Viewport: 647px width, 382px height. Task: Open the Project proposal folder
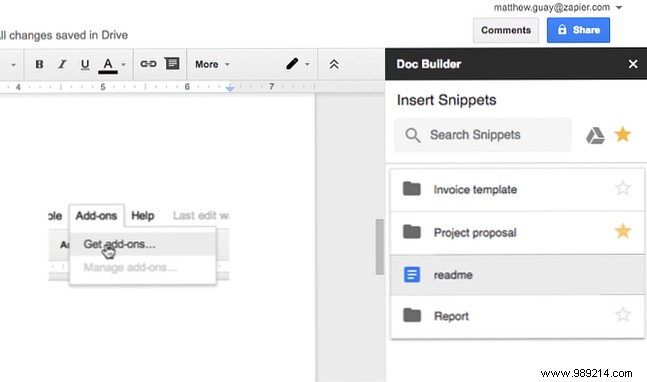point(517,233)
